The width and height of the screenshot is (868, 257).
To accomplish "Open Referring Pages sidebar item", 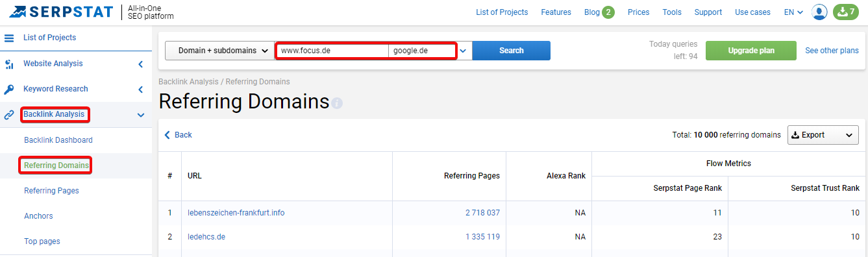I will (51, 191).
